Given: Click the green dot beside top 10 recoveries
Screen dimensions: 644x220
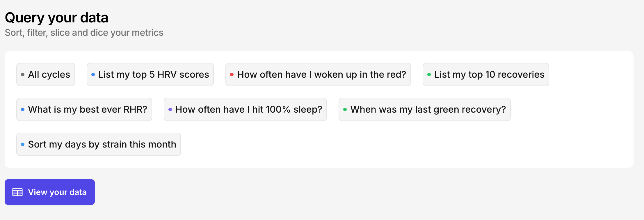Looking at the screenshot, I should pos(429,74).
